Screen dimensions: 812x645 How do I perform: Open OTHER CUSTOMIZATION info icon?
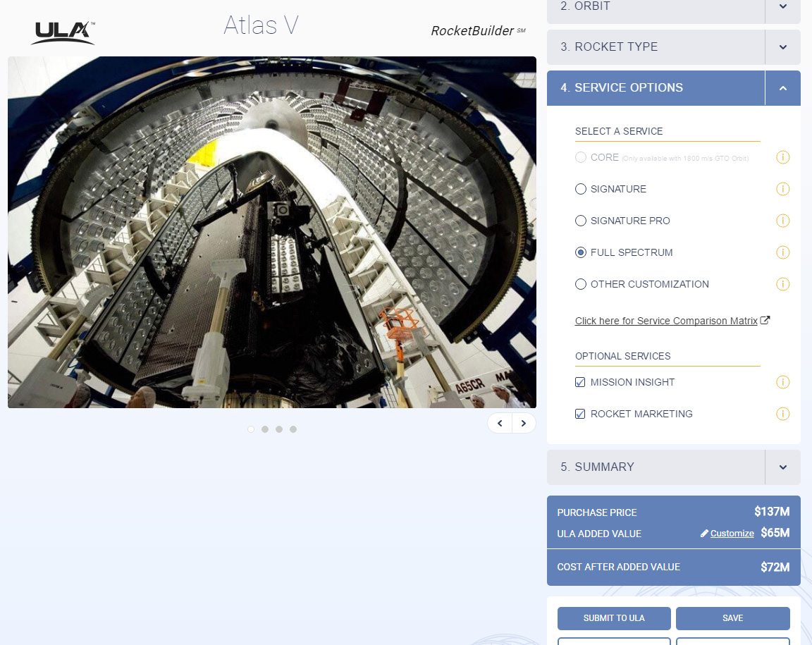[782, 284]
